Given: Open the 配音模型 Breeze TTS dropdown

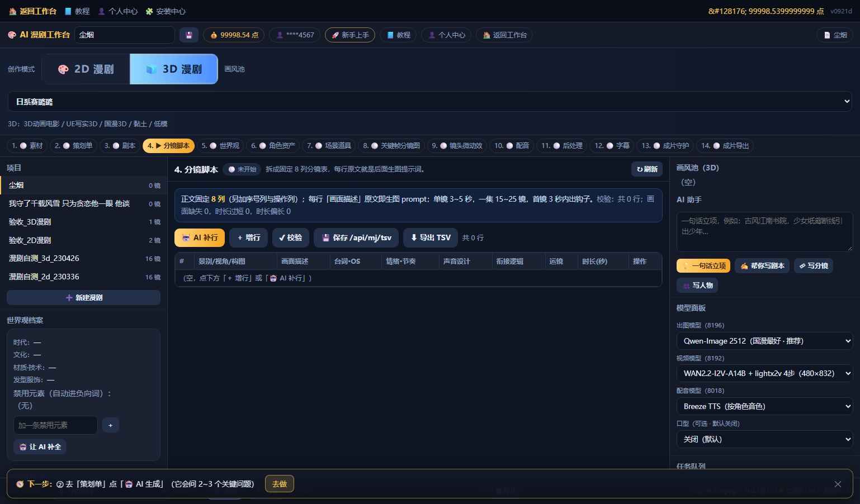Looking at the screenshot, I should click(764, 406).
